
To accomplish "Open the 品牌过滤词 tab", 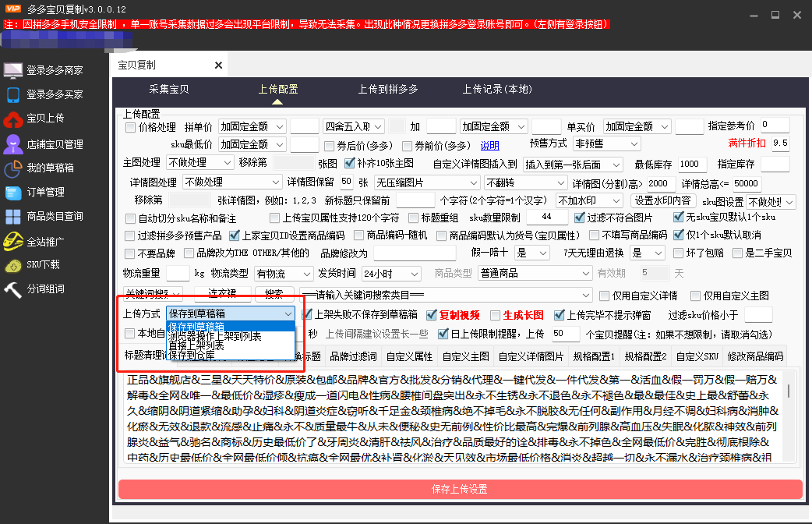I will point(353,356).
